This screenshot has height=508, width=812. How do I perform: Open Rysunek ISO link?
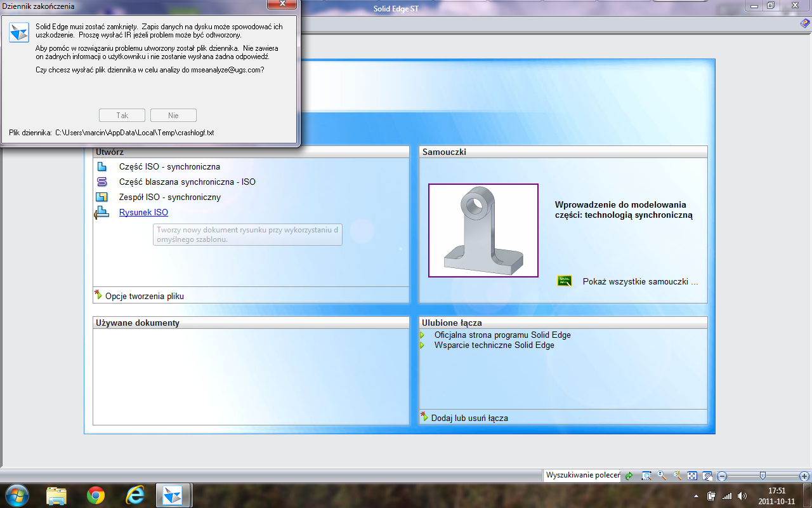(143, 213)
